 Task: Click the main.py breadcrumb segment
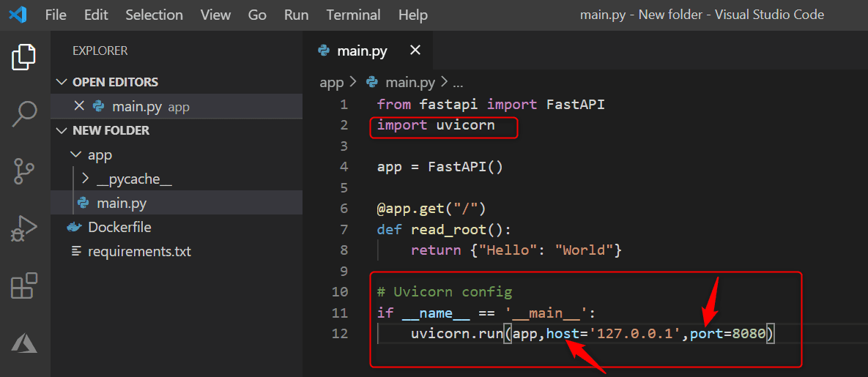[x=409, y=83]
